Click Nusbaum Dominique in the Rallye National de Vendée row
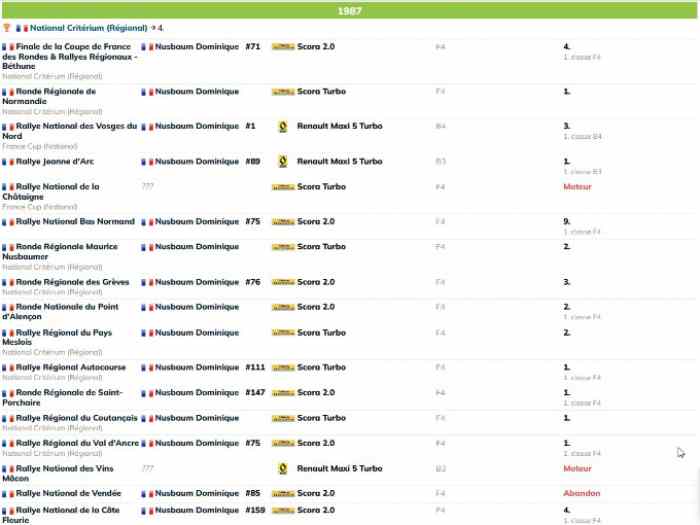 pos(197,493)
